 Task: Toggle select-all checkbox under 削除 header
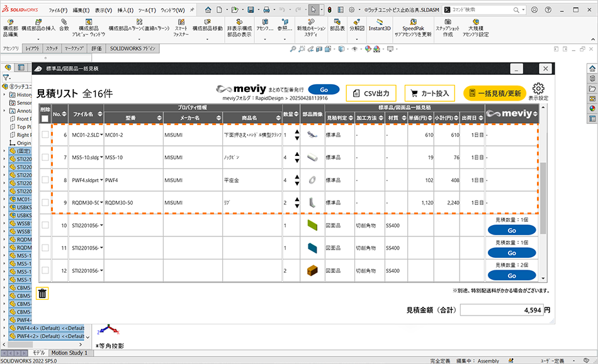45,118
